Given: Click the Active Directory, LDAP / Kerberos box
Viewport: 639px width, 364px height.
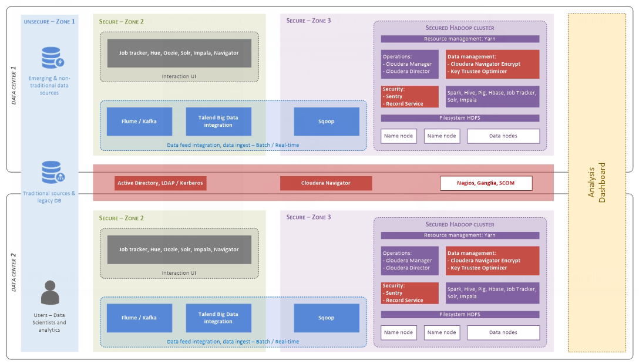Looking at the screenshot, I should point(160,183).
